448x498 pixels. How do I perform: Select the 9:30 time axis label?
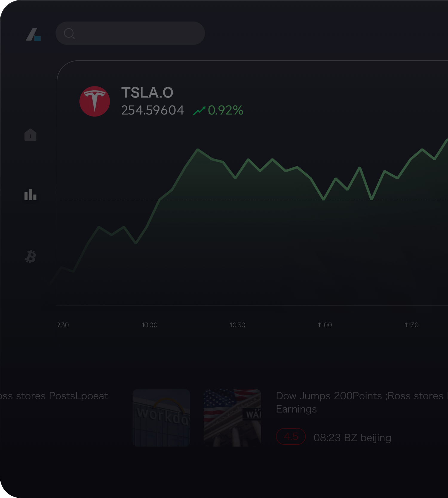(x=62, y=325)
